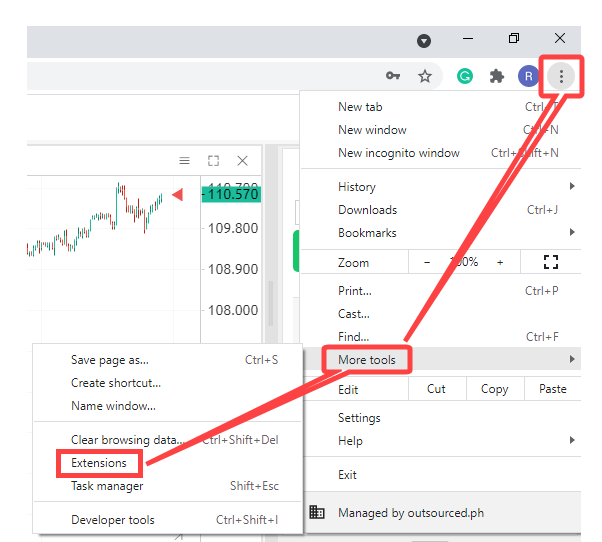Open Task manager from the submenu

[x=168, y=486]
